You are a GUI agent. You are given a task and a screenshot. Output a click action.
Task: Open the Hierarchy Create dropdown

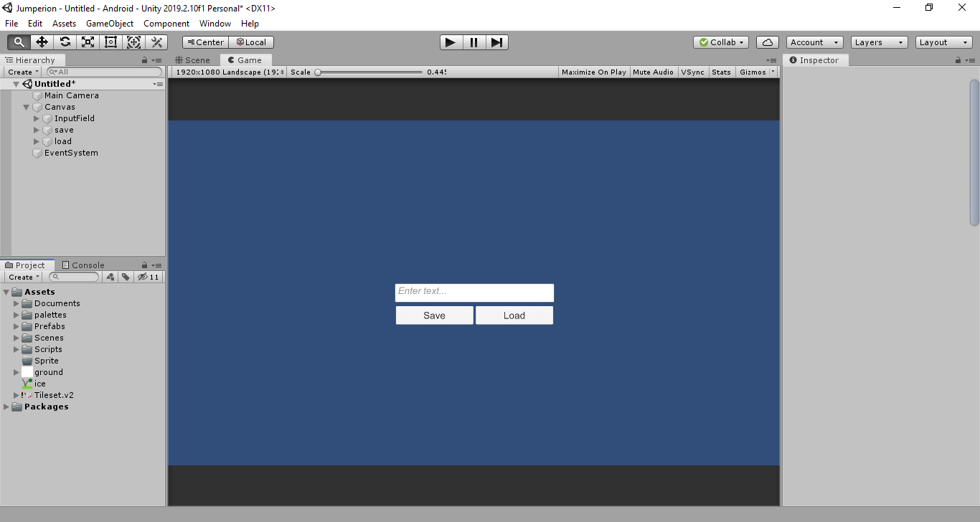point(23,72)
